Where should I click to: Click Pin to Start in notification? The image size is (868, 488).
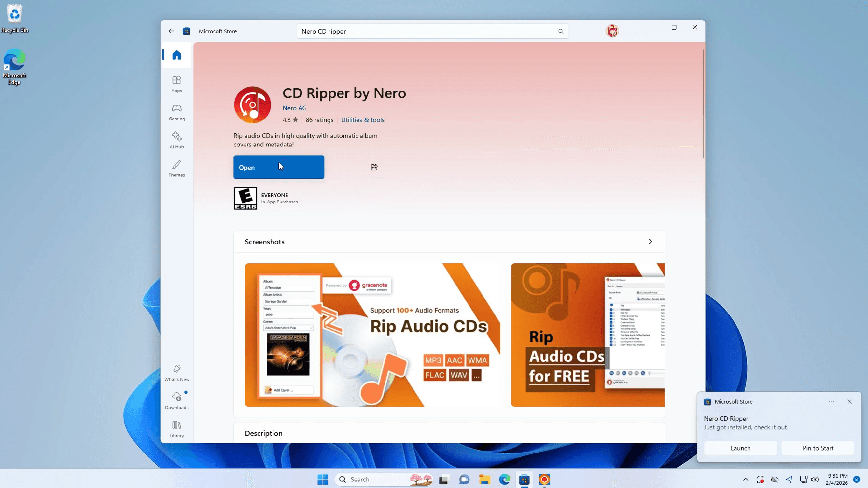pos(818,448)
